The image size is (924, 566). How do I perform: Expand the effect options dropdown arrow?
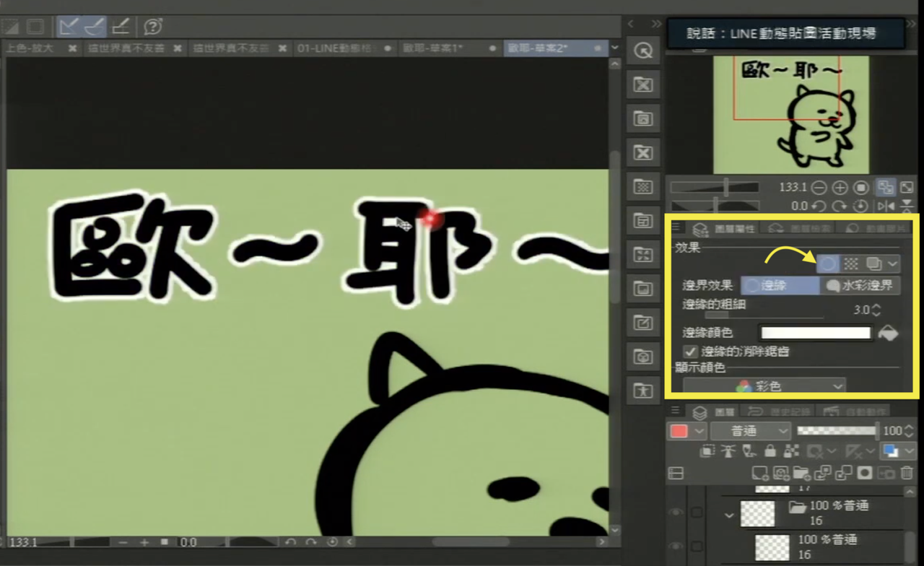pyautogui.click(x=893, y=264)
